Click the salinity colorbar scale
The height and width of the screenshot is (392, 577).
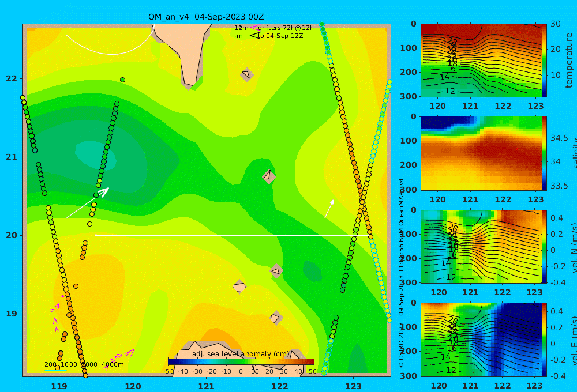tap(544, 153)
